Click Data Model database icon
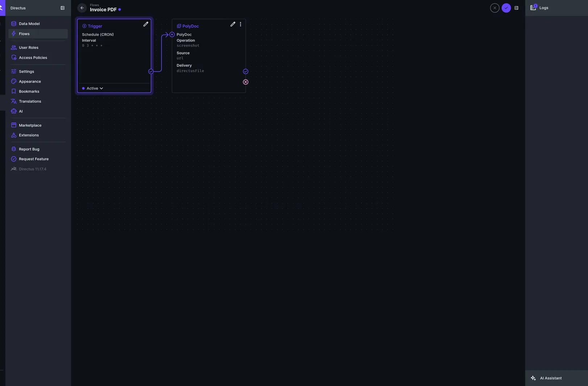Viewport: 588px width, 386px height. (13, 24)
